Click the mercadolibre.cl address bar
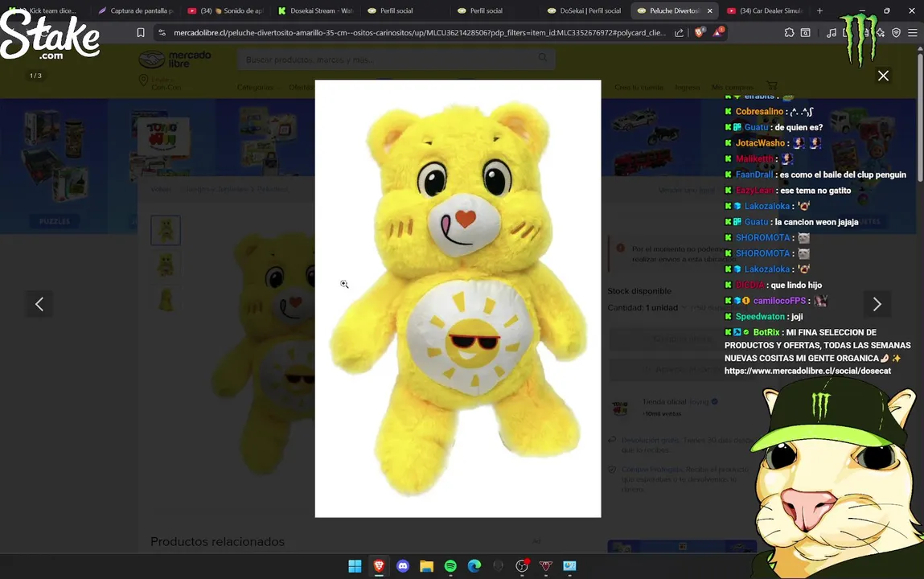 [419, 33]
